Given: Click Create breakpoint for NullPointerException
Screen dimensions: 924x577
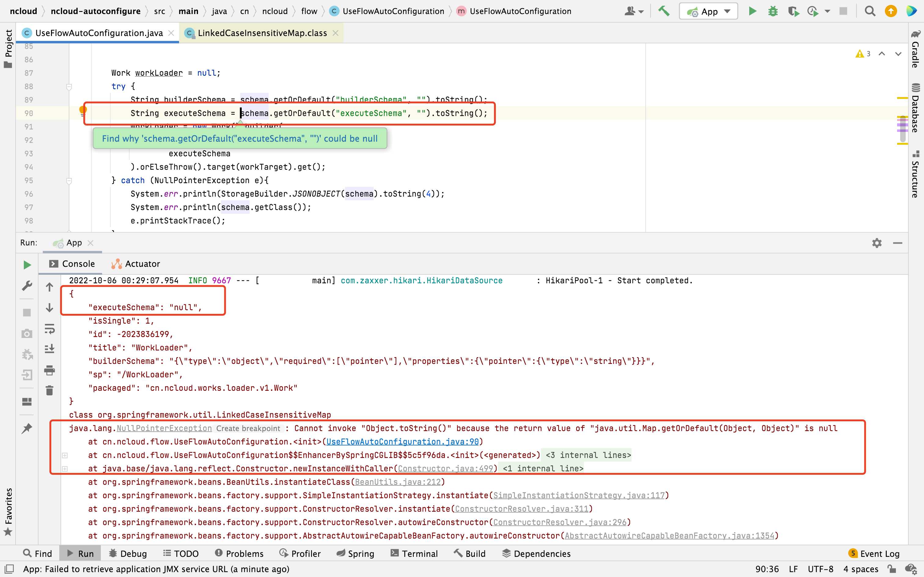Looking at the screenshot, I should click(x=248, y=428).
